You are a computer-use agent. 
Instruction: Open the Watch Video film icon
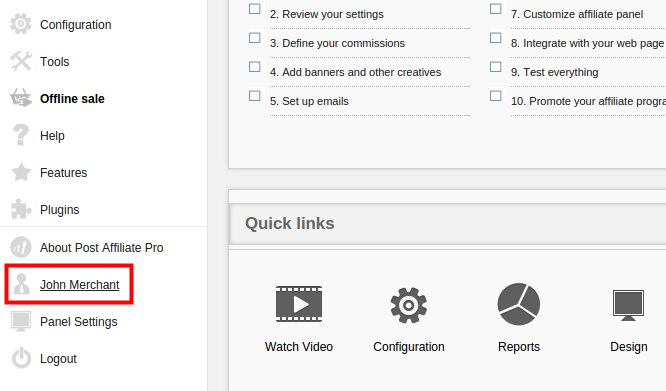[x=299, y=304]
